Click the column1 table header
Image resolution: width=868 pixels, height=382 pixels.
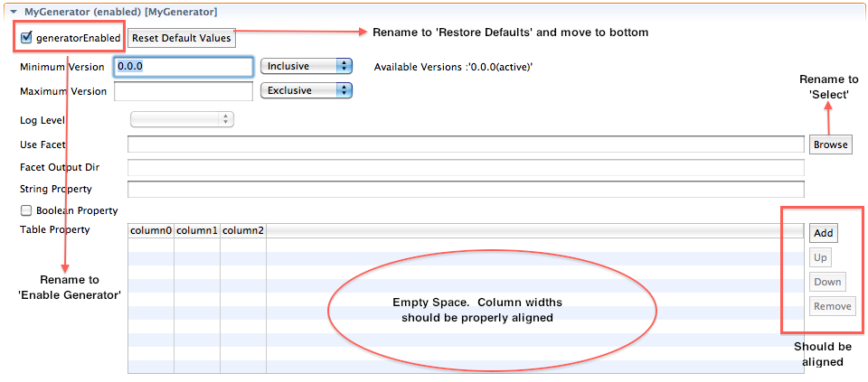pyautogui.click(x=197, y=231)
